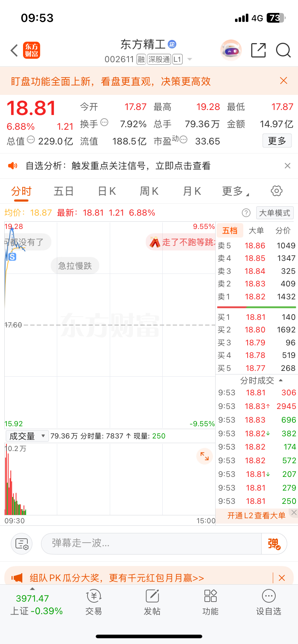Tap the info icon beside 总值
The width and height of the screenshot is (298, 644).
point(31,139)
